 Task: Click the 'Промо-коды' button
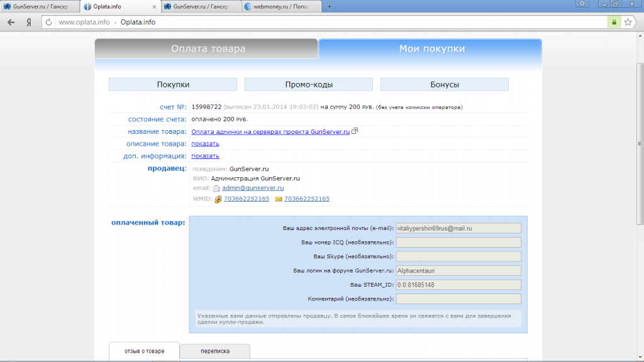click(308, 85)
